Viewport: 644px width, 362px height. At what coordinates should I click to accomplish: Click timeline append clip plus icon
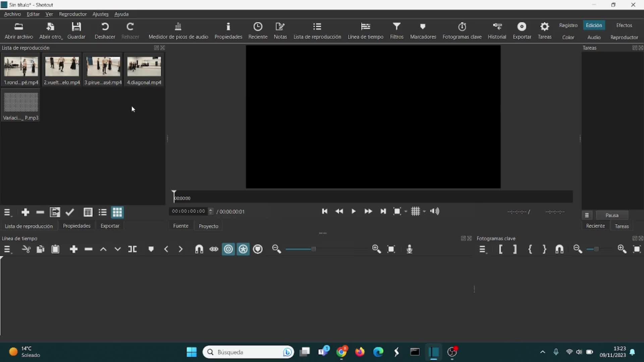(x=74, y=249)
